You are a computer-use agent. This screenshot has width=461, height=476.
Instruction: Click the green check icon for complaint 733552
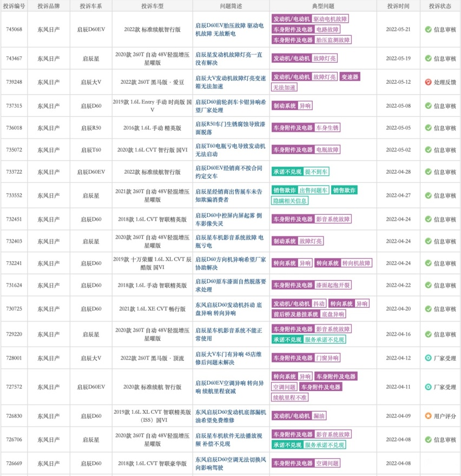tap(428, 195)
